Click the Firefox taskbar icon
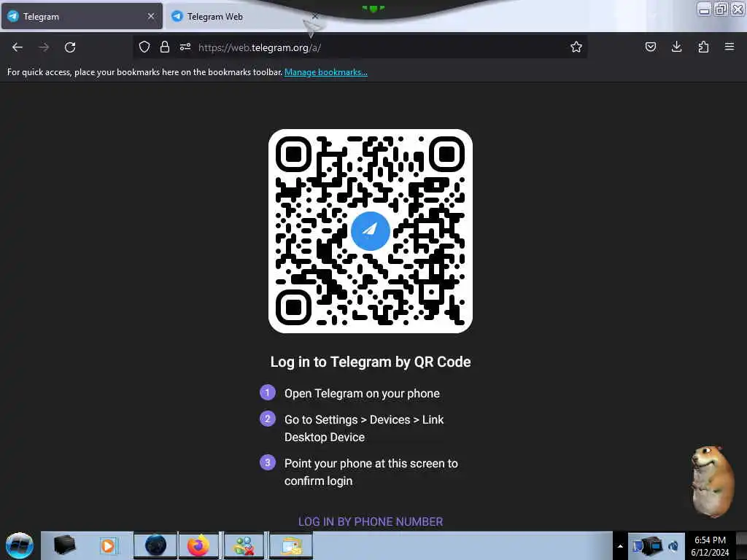 pyautogui.click(x=198, y=545)
